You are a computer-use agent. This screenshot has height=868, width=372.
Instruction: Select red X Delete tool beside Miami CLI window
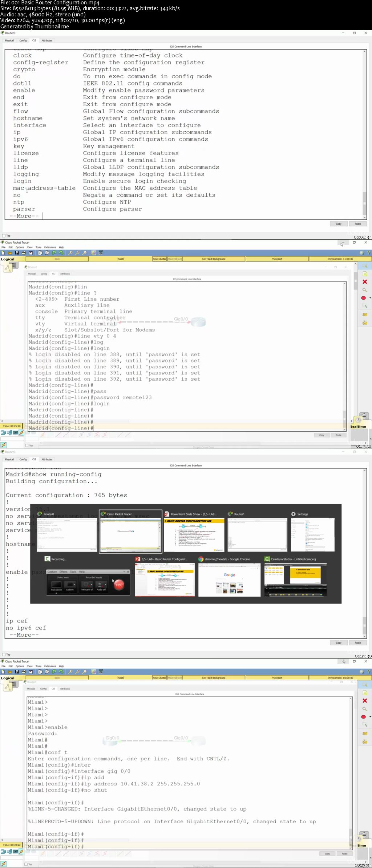[365, 701]
